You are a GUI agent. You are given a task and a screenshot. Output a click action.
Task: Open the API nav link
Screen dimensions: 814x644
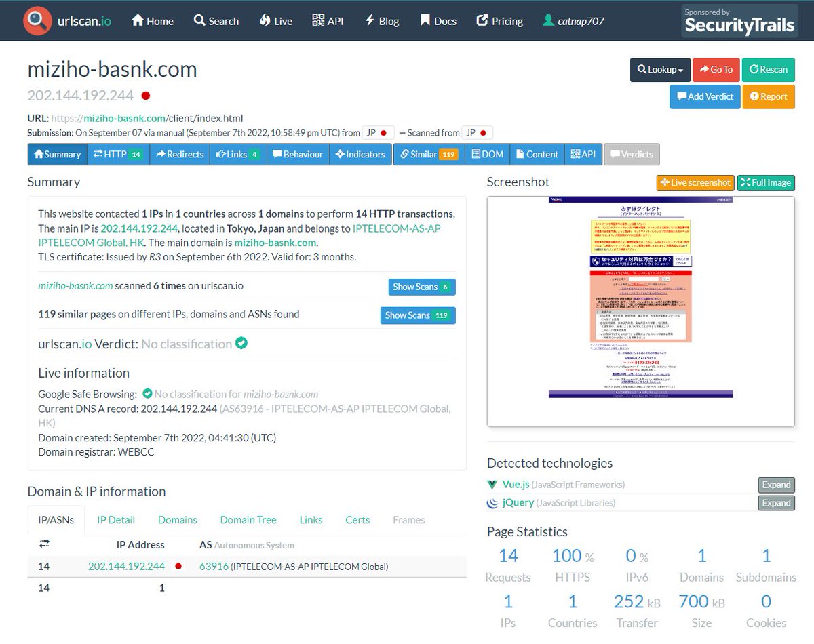(328, 21)
